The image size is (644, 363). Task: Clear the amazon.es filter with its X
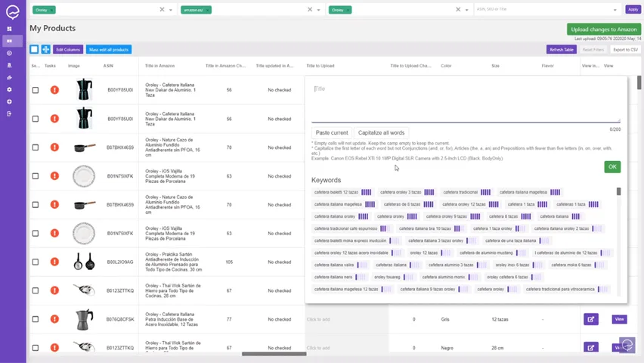(x=310, y=10)
